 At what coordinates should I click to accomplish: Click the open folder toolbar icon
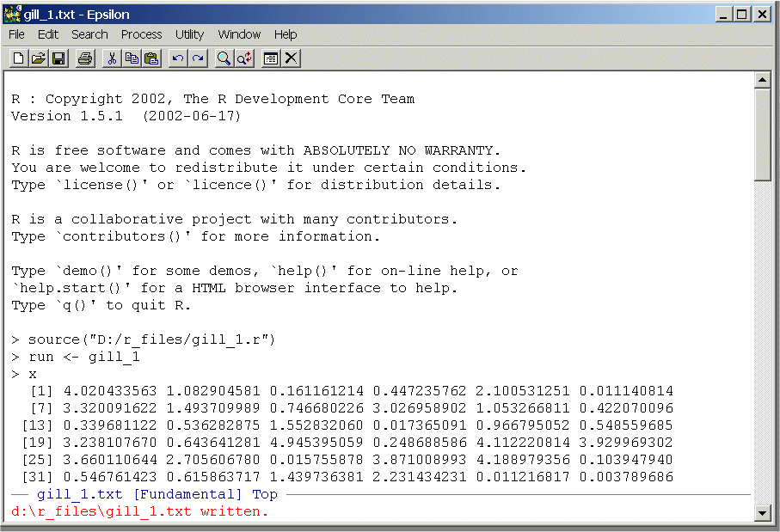(x=38, y=58)
